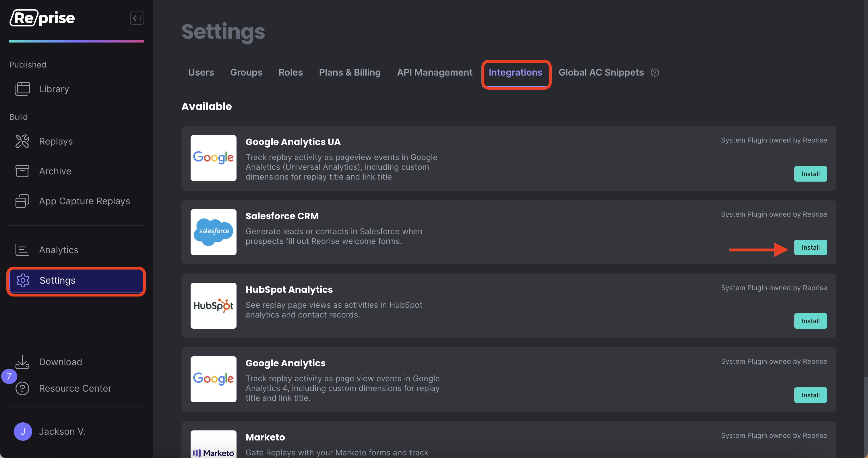Click the Settings gear icon
868x458 pixels.
[x=23, y=280]
